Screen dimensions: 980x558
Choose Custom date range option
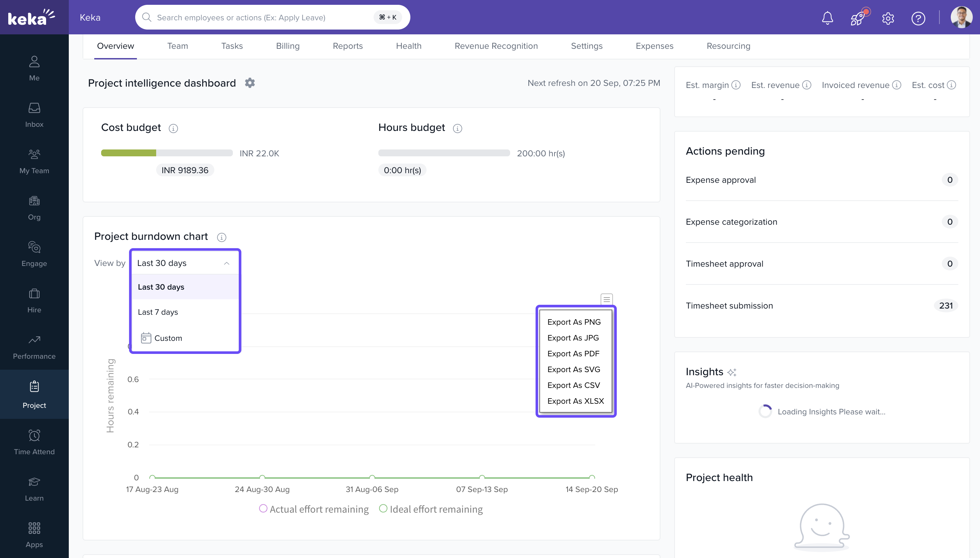(x=168, y=338)
